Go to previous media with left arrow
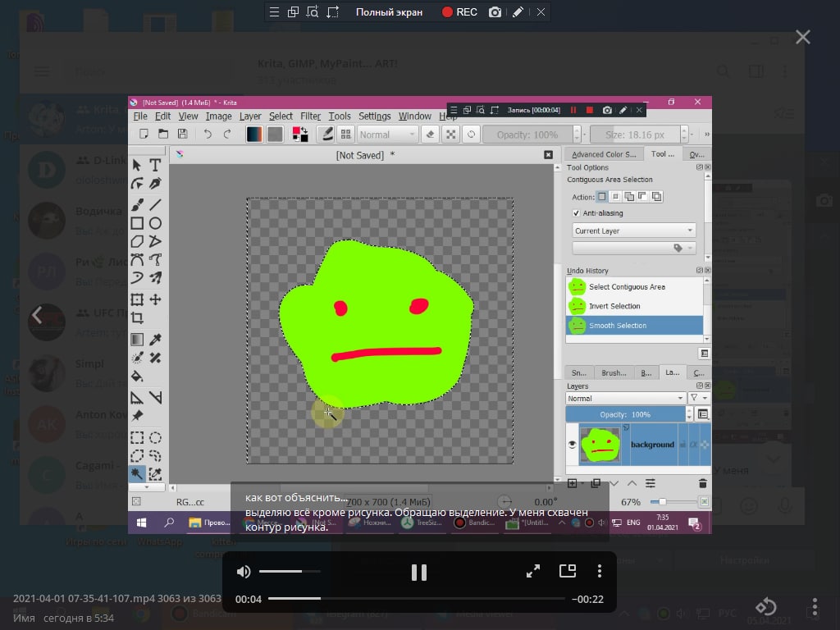 click(36, 315)
